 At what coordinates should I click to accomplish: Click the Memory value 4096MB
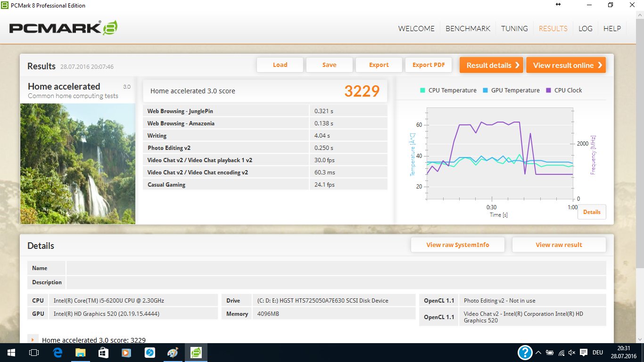tap(268, 314)
